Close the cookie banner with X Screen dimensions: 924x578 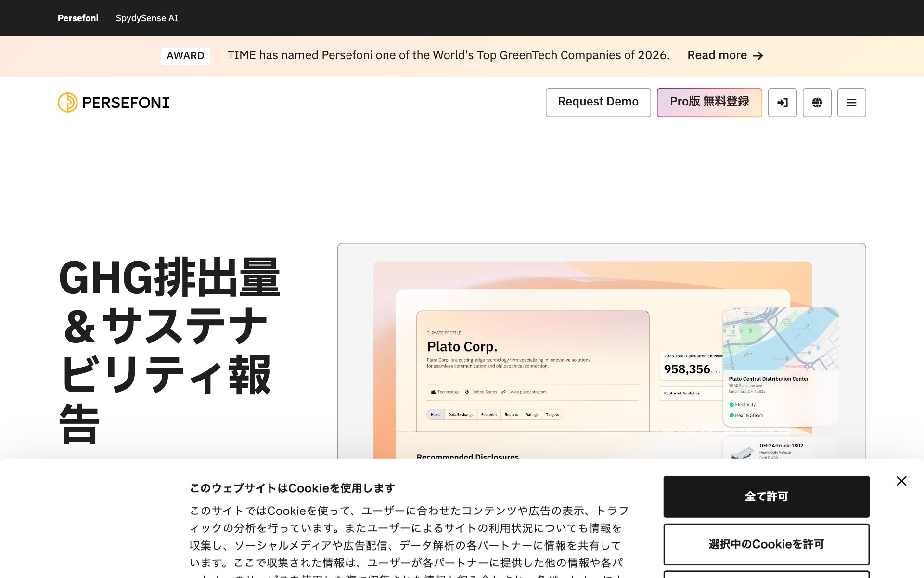point(901,481)
